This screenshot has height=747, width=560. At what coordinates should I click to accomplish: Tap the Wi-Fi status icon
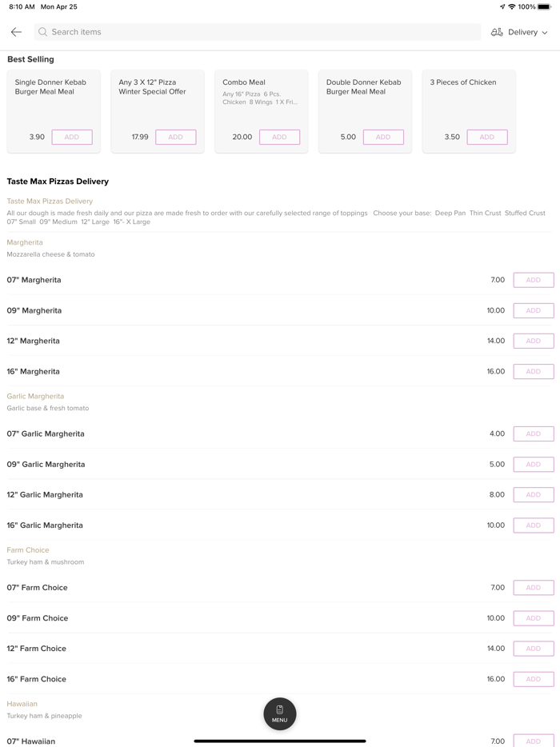tap(512, 7)
